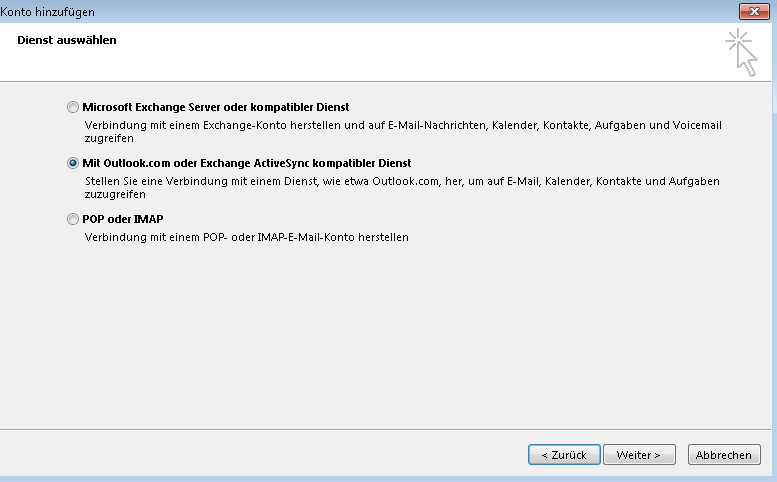Click the 'POP oder IMAP' label text
The image size is (777, 482).
click(122, 219)
